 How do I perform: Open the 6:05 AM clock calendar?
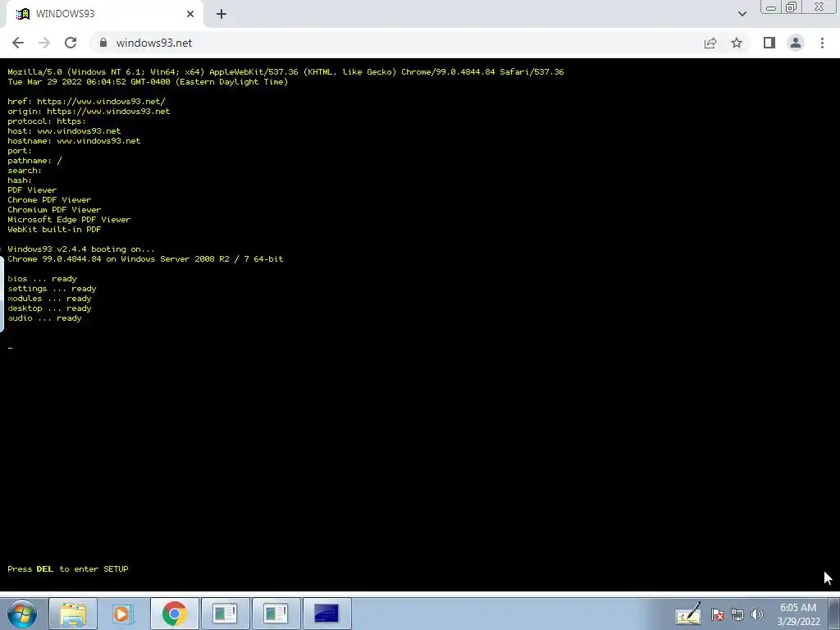798,614
